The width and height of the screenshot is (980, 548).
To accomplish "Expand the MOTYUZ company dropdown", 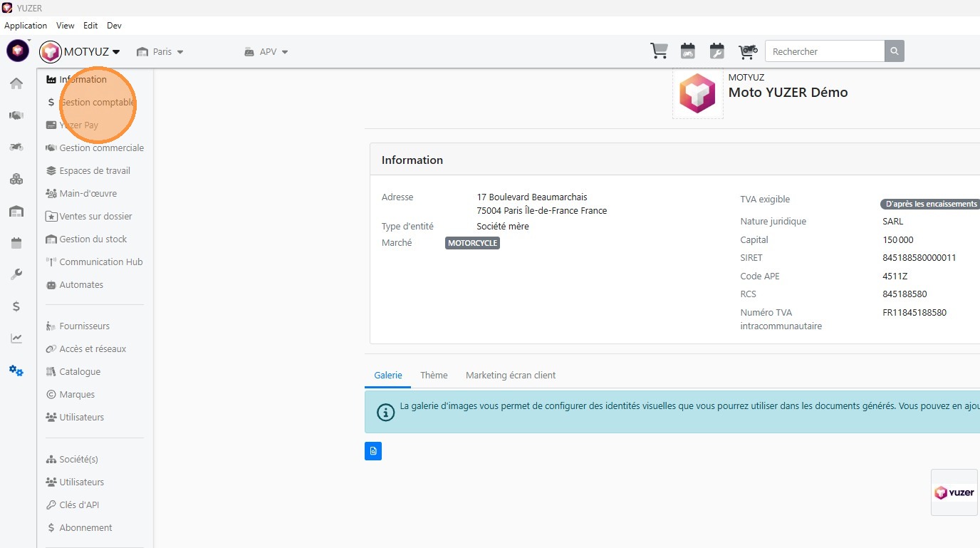I will click(80, 51).
